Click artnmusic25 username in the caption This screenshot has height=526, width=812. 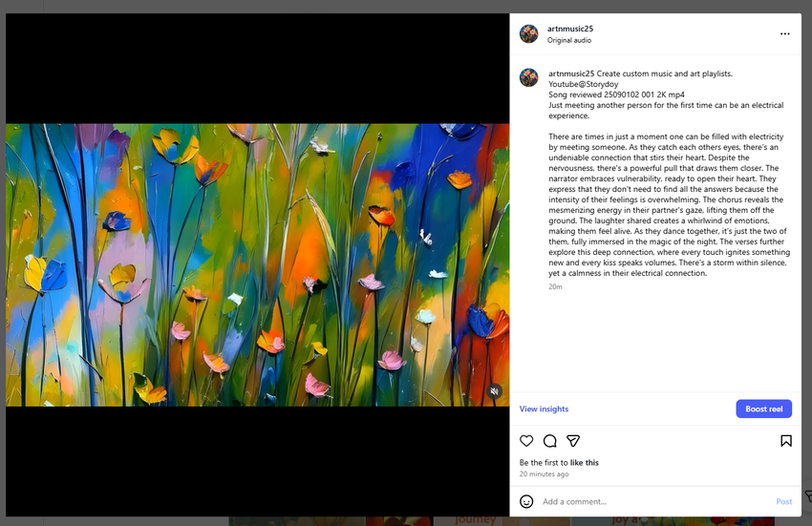point(571,74)
